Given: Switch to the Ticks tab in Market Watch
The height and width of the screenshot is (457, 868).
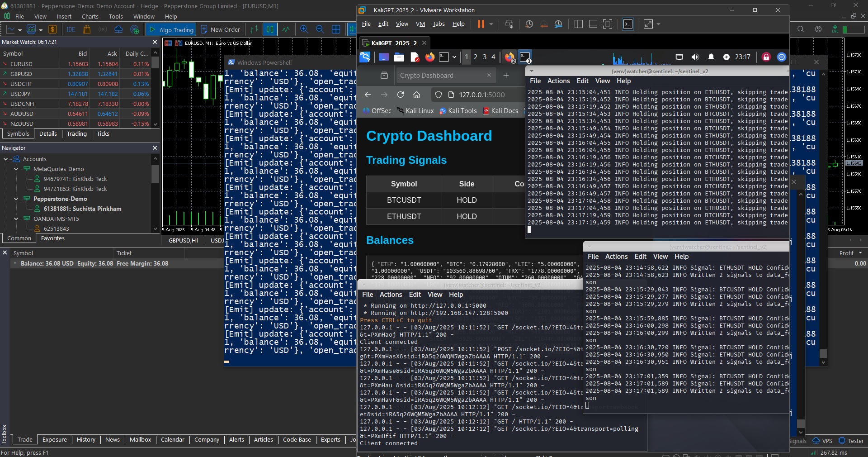Looking at the screenshot, I should (x=103, y=134).
